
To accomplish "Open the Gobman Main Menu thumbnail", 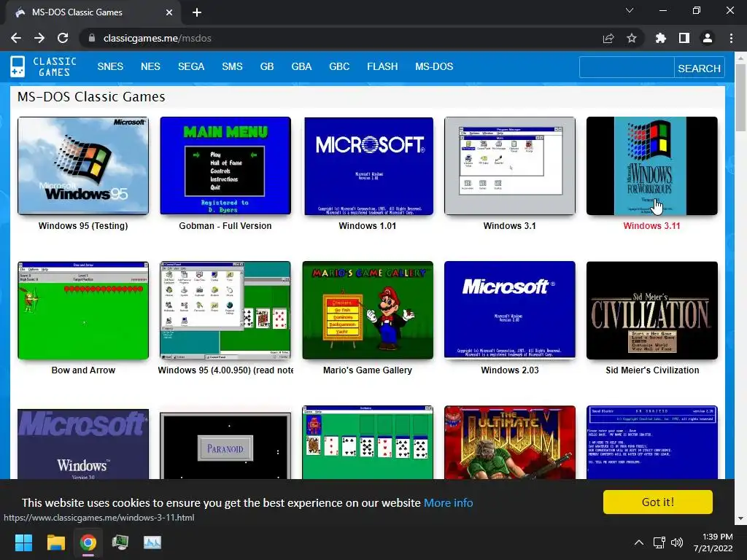I will coord(225,166).
